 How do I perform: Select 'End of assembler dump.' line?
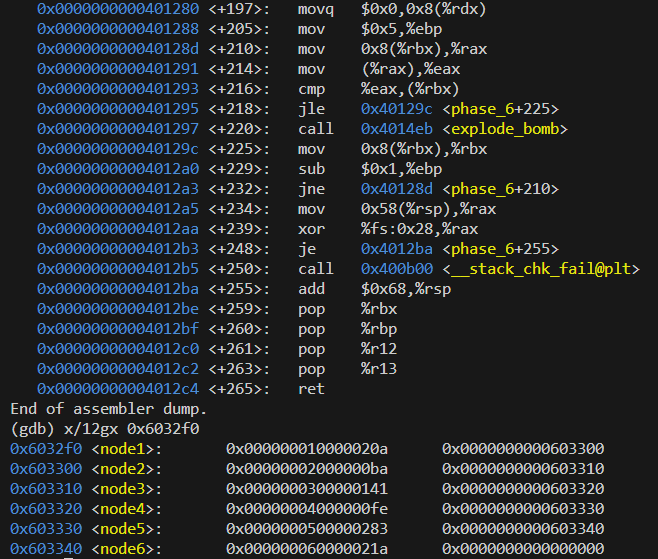(109, 409)
